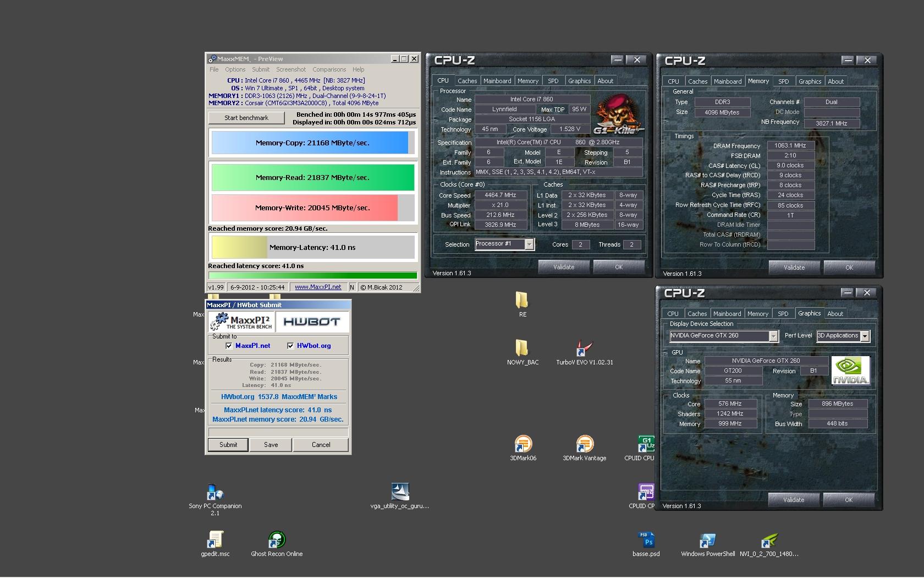The height and width of the screenshot is (578, 924).
Task: Open the purple CPUID CPU-Z ROG icon
Action: click(646, 492)
